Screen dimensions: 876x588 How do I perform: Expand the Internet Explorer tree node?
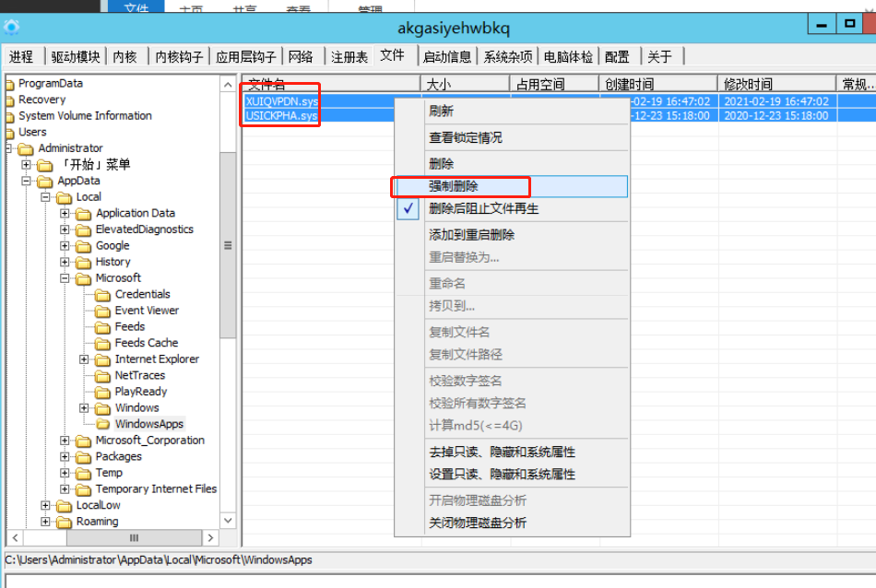tap(84, 359)
